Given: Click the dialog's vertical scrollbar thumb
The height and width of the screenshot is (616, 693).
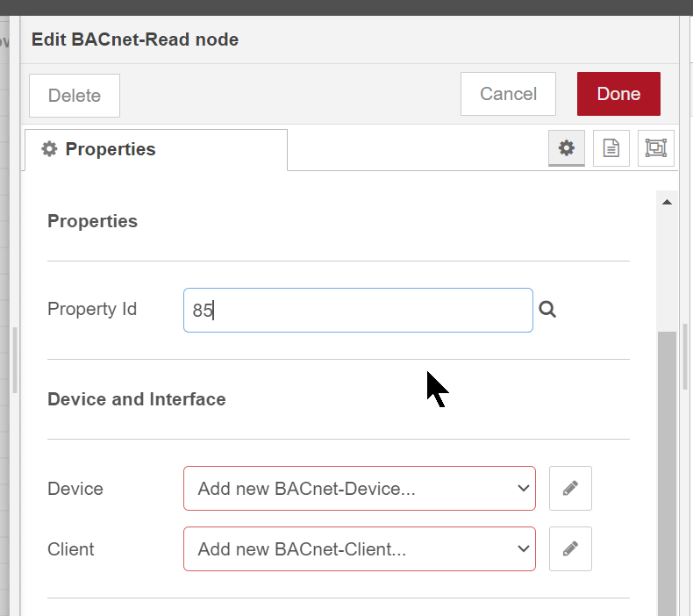Looking at the screenshot, I should (x=667, y=473).
